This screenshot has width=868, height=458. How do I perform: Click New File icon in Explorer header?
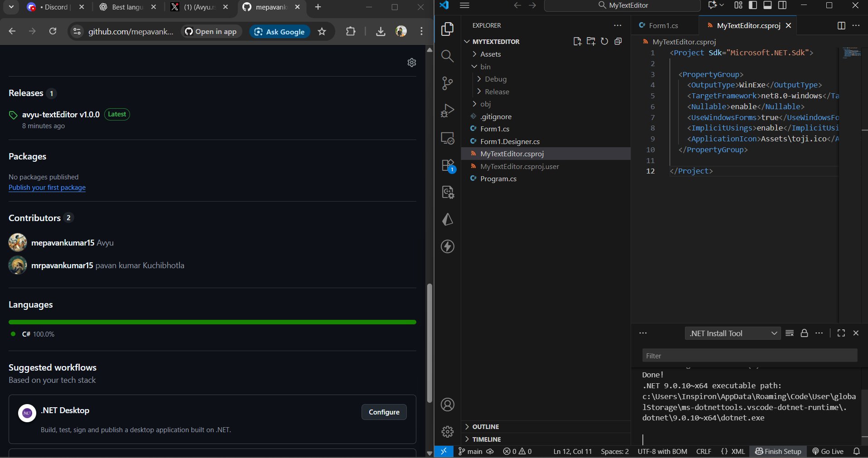577,42
